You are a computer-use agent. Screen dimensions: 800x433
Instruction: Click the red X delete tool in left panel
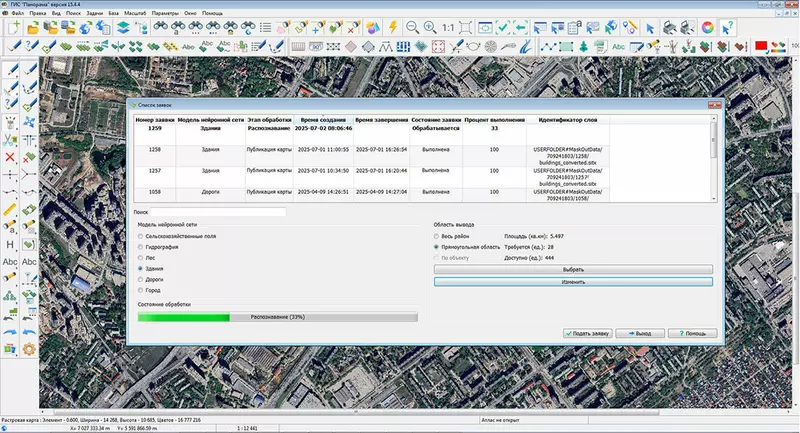pyautogui.click(x=10, y=157)
